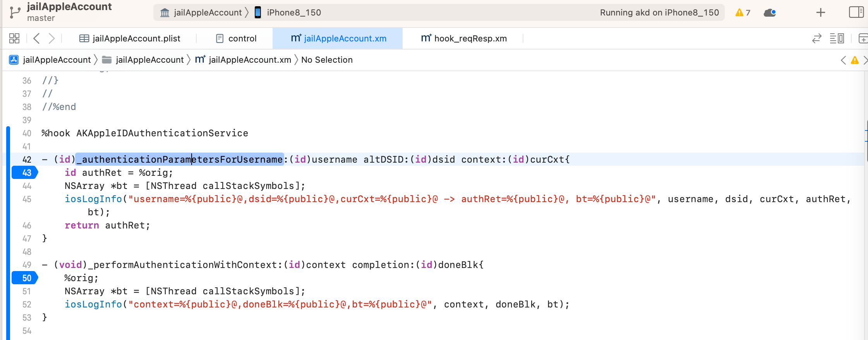Click the return keyword on line 46

point(82,225)
